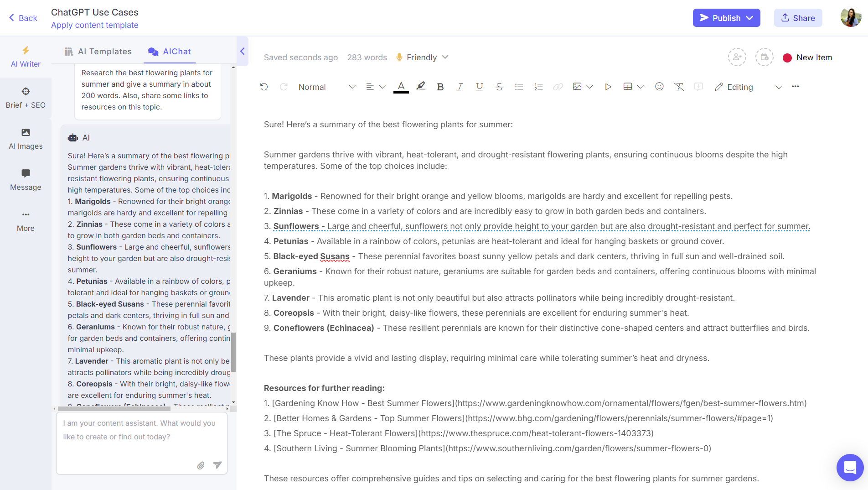Switch to the AIChat tab

pos(169,51)
